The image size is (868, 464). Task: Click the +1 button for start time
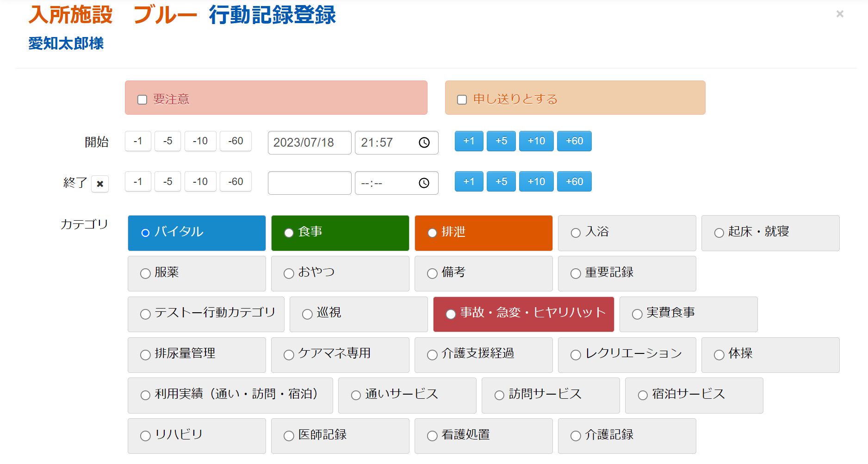469,141
